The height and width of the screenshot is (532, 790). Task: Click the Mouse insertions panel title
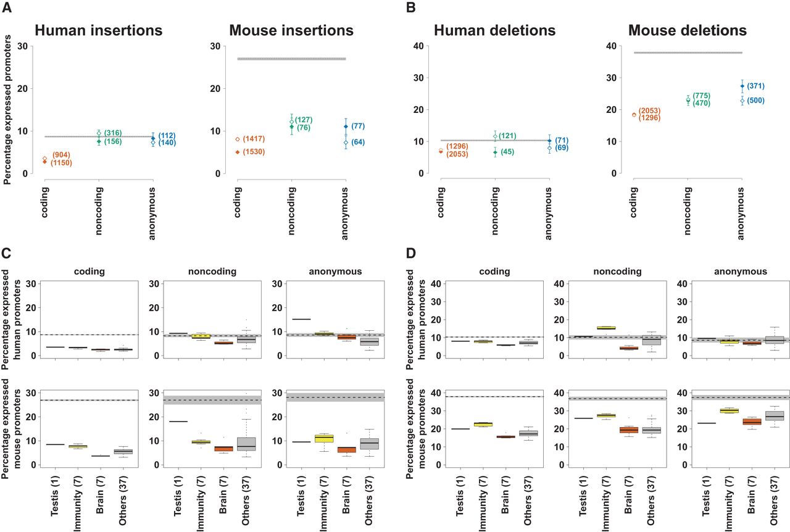291,30
